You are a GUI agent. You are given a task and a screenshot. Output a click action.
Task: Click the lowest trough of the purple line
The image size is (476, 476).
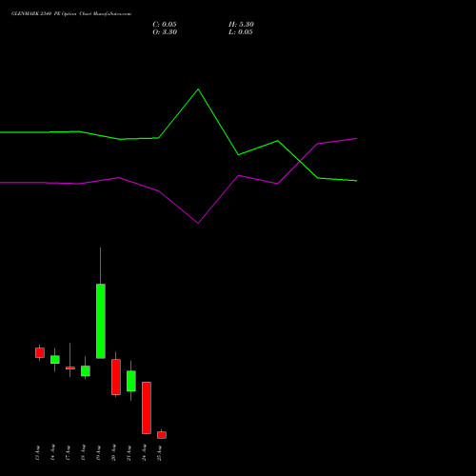tap(198, 223)
